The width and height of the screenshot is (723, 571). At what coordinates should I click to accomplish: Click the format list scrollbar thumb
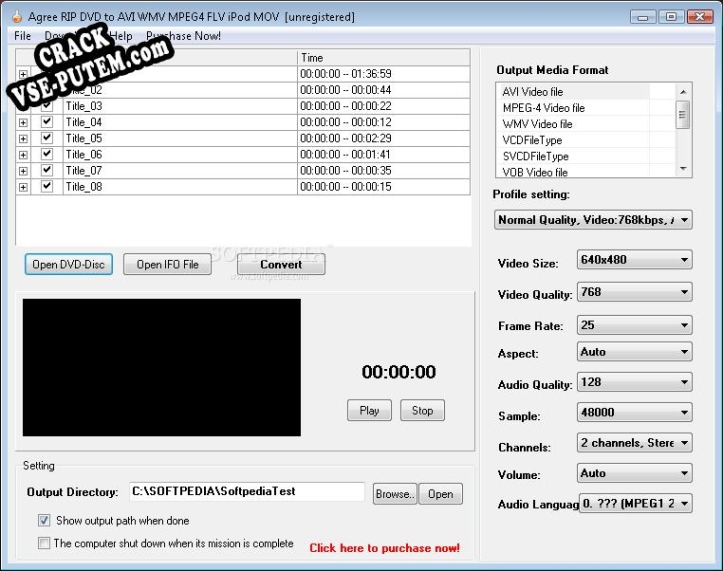(x=683, y=114)
